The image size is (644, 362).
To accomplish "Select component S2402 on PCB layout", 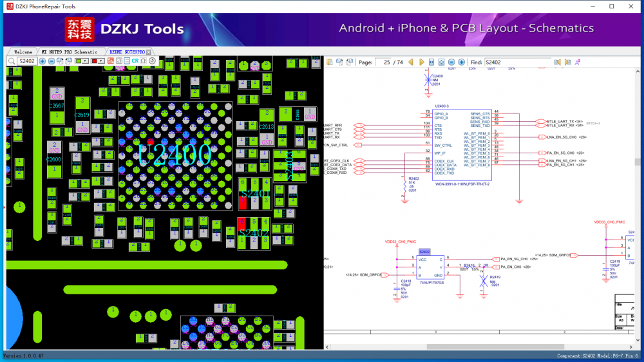I will [254, 233].
